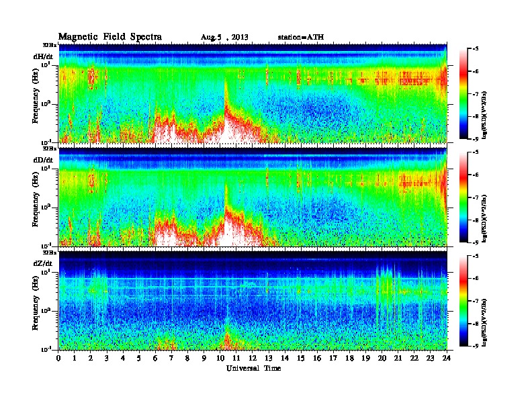Click hour '14' on Universal Time axis

285,358
